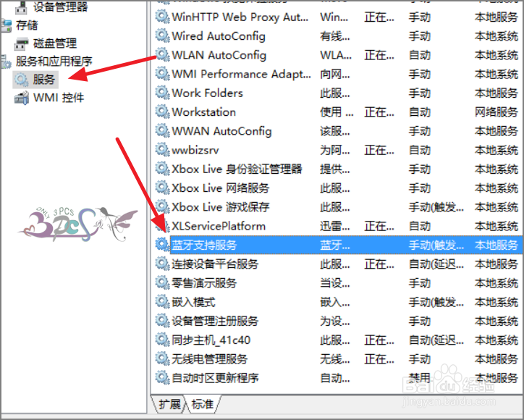Click the gear icon of WinHTTP Web Proxy service

click(162, 17)
